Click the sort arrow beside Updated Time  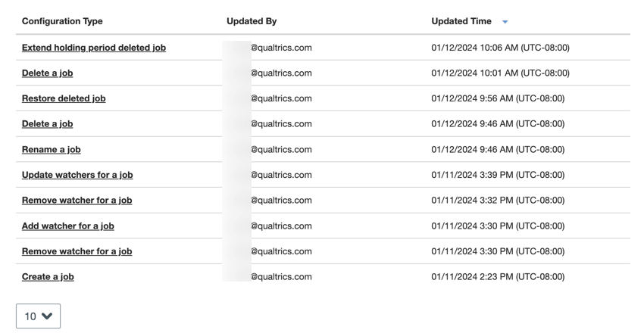[505, 22]
